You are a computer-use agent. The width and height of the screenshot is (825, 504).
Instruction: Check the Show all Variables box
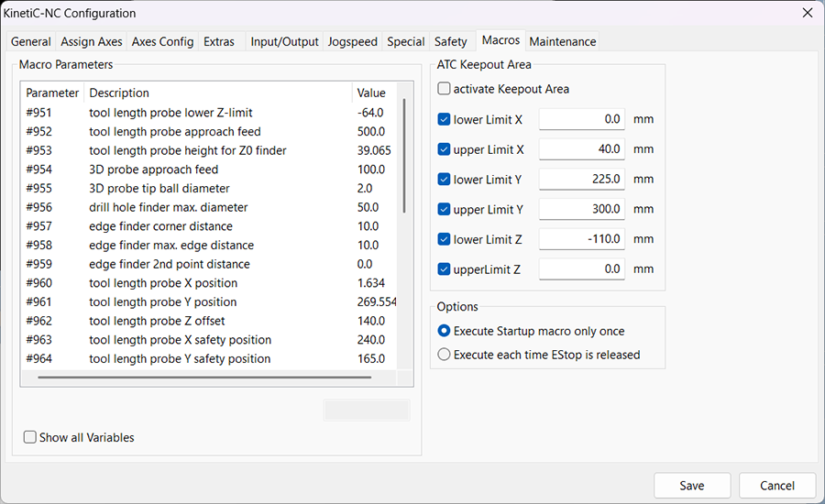30,437
